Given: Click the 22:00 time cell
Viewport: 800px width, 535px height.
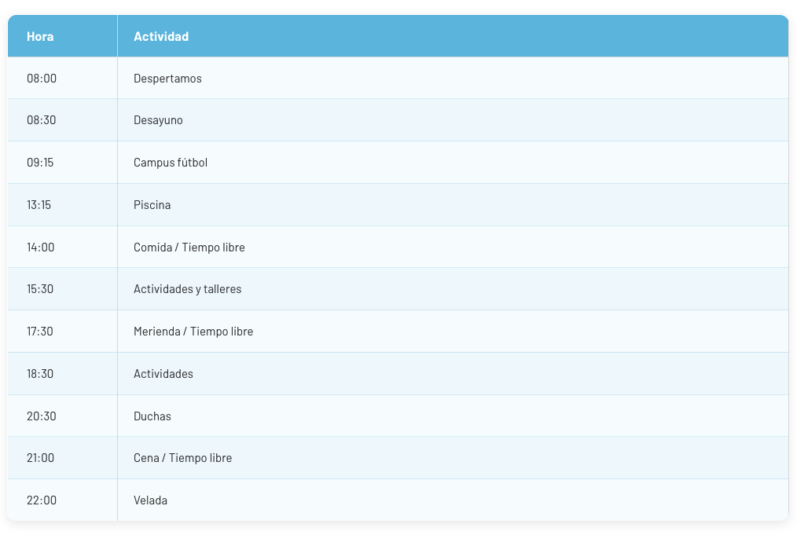Looking at the screenshot, I should pos(41,500).
